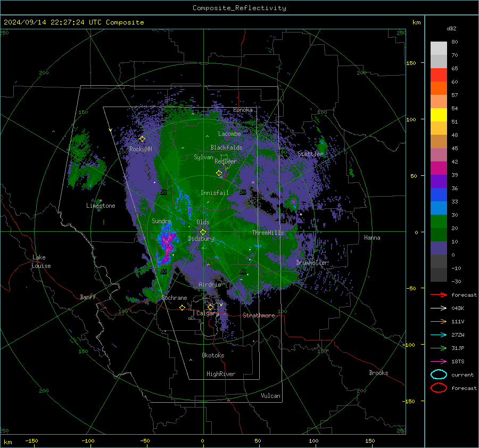Click the Sylvan town label
This screenshot has width=479, height=448.
203,157
